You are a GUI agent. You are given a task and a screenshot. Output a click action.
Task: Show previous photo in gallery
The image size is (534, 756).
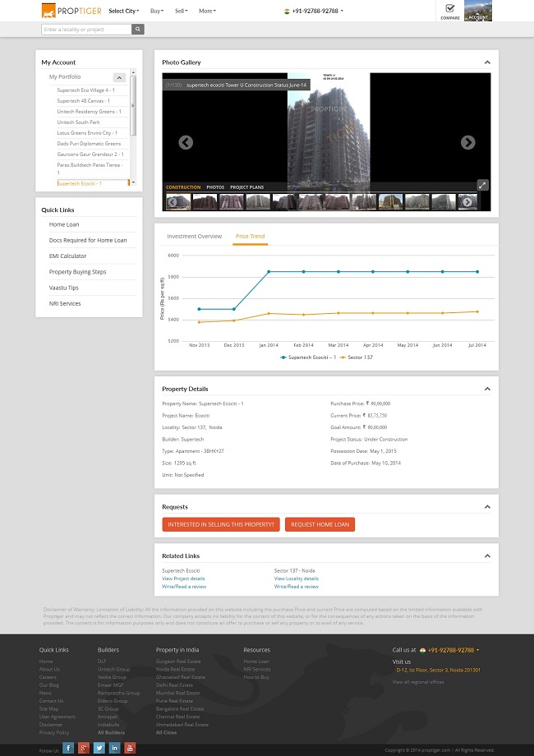[186, 142]
